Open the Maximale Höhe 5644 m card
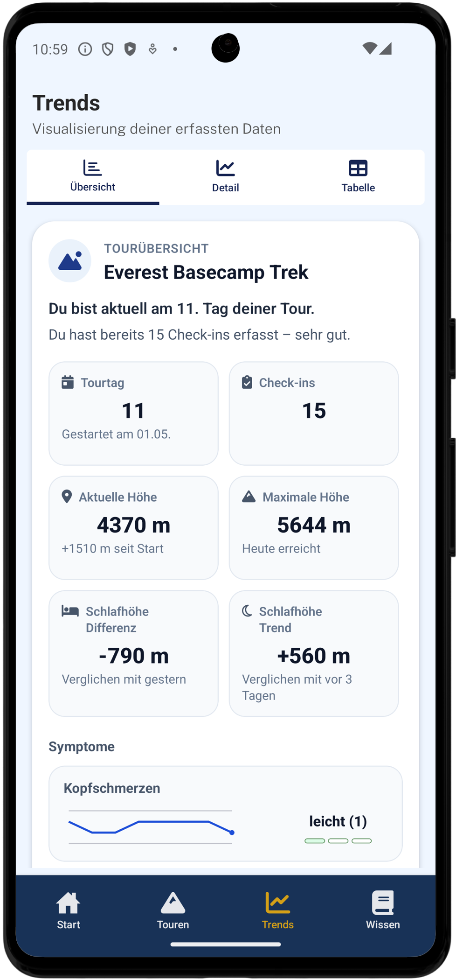 tap(314, 528)
